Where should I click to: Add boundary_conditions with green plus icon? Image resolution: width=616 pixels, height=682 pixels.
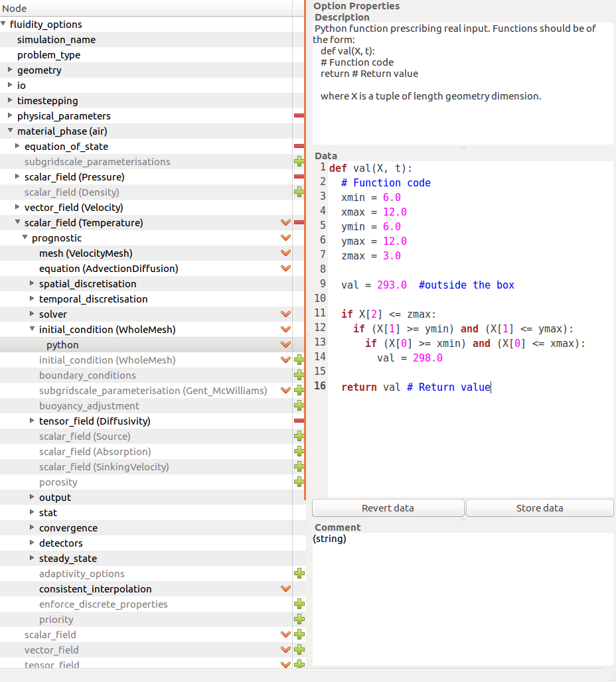coord(299,375)
